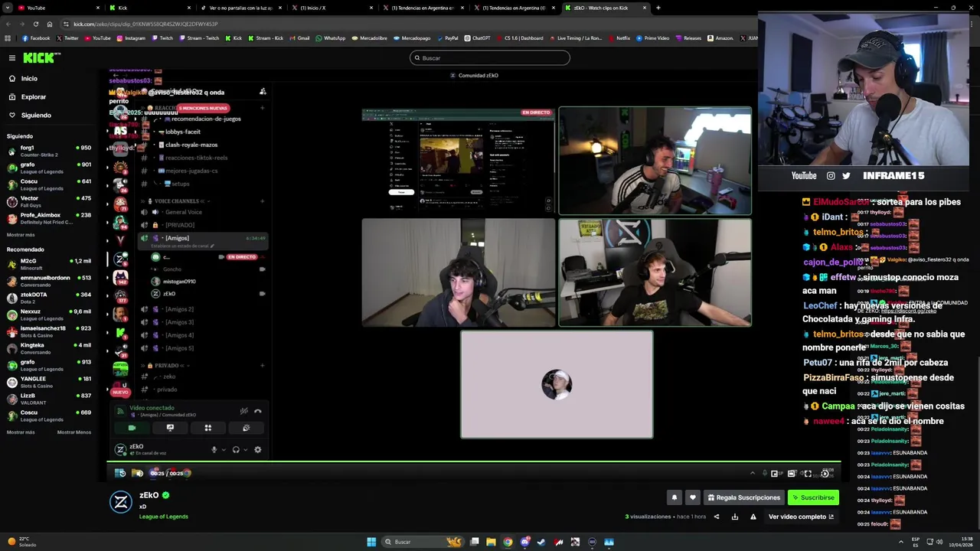Report the clip with warning icon
Screen dimensions: 980x551
click(753, 517)
